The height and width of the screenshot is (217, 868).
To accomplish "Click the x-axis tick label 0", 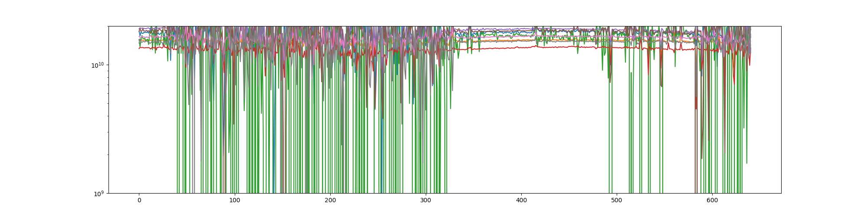I will pyautogui.click(x=139, y=201).
